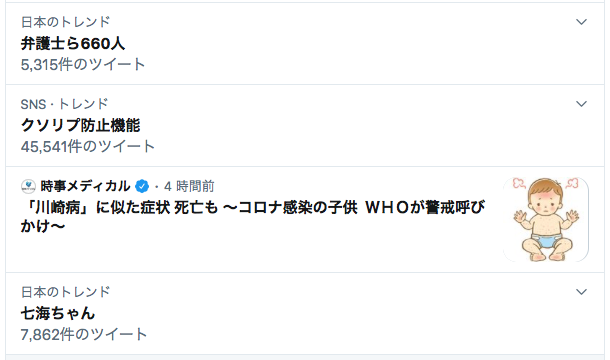Open trend 弁護士ら660人

pos(73,44)
